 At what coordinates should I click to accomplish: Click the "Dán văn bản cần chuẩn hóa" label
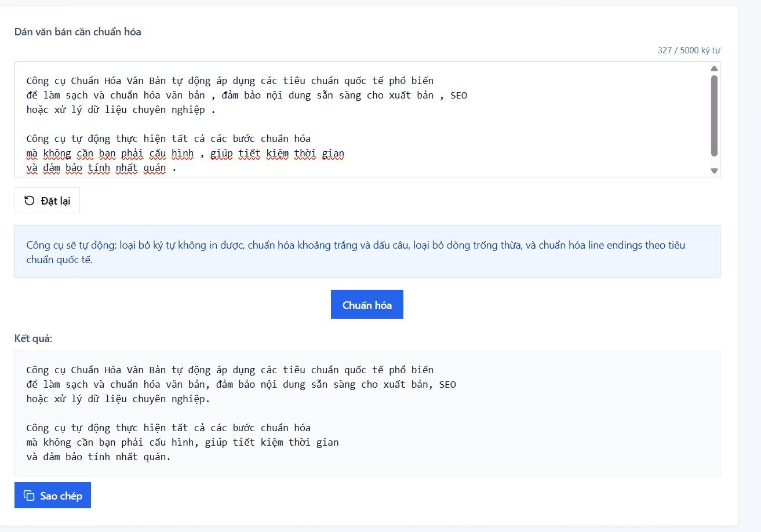pos(78,32)
